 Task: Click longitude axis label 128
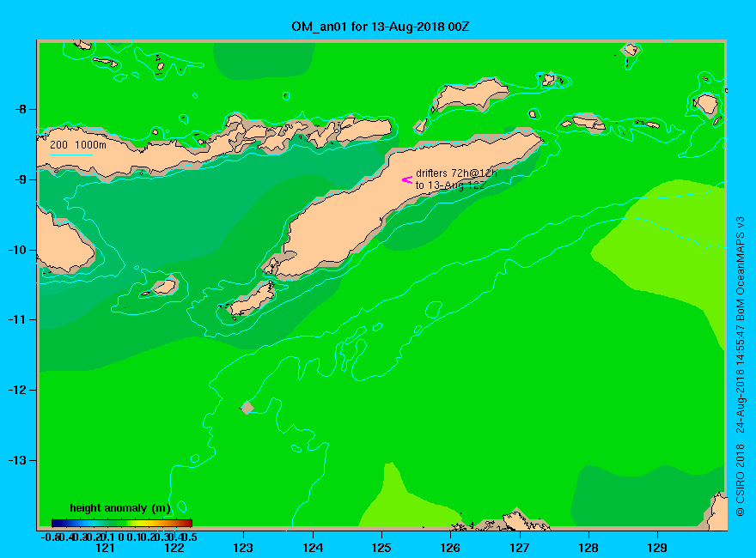(x=588, y=548)
